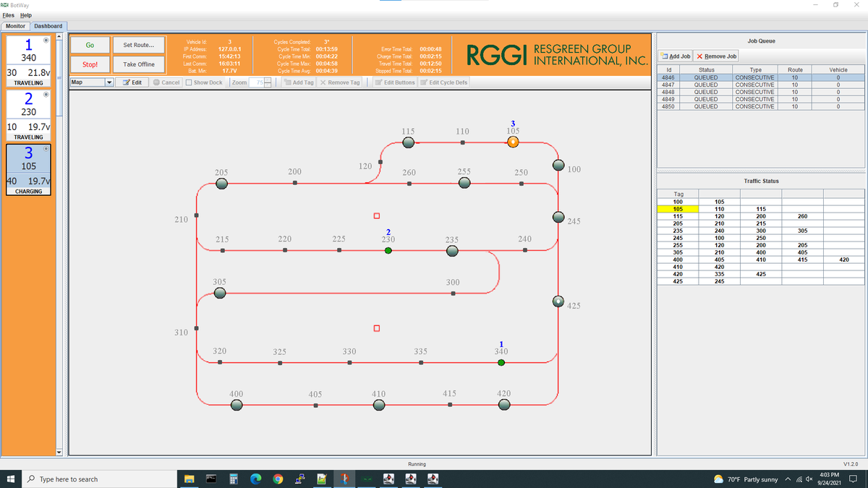Click highlighted tag 105 in Traffic Status
This screenshot has width=868, height=488.
pyautogui.click(x=678, y=209)
